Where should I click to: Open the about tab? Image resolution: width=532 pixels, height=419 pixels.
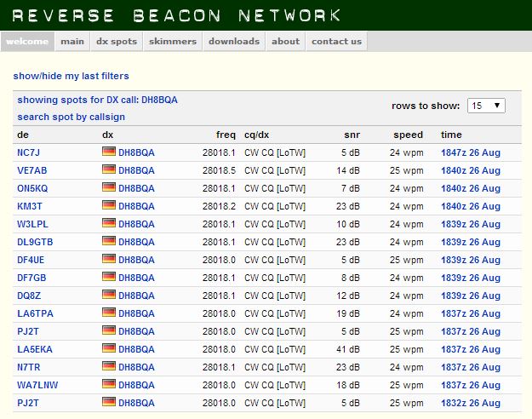pyautogui.click(x=286, y=42)
